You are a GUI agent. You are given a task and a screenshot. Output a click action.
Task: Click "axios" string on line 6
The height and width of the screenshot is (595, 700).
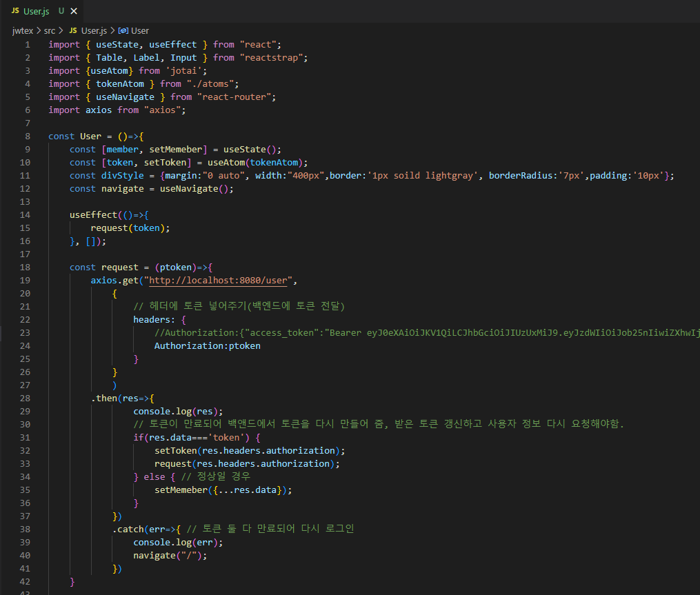[163, 110]
